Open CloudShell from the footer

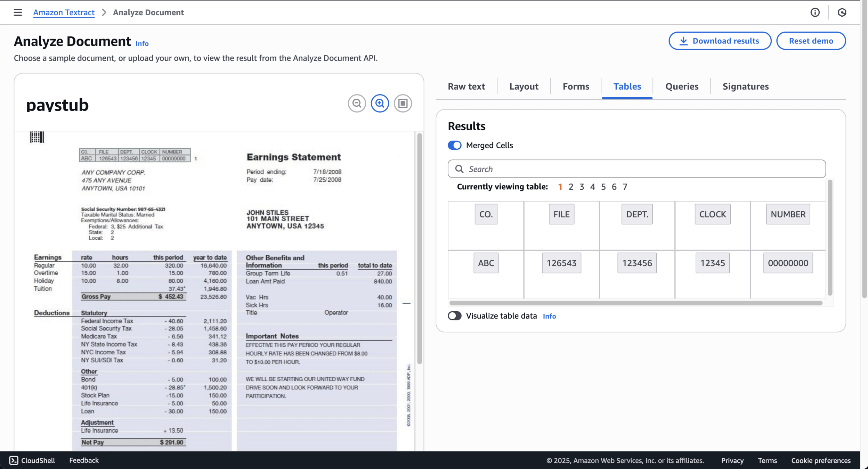(32, 460)
